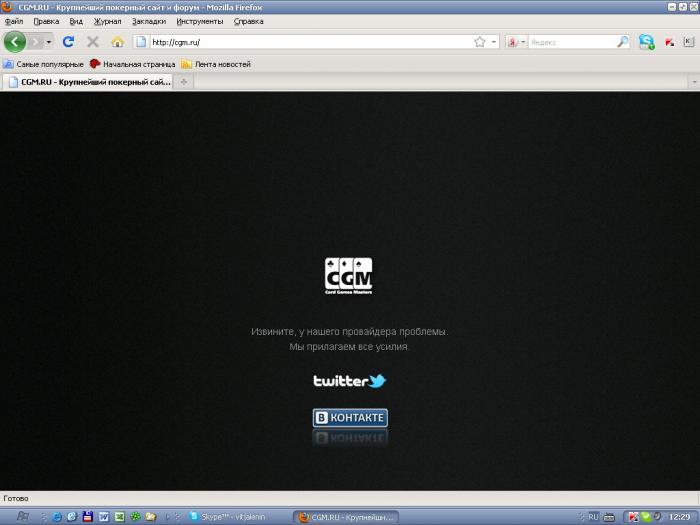Switch to the CGM.RU Firefox taskbar button
Image resolution: width=700 pixels, height=525 pixels.
pyautogui.click(x=346, y=517)
